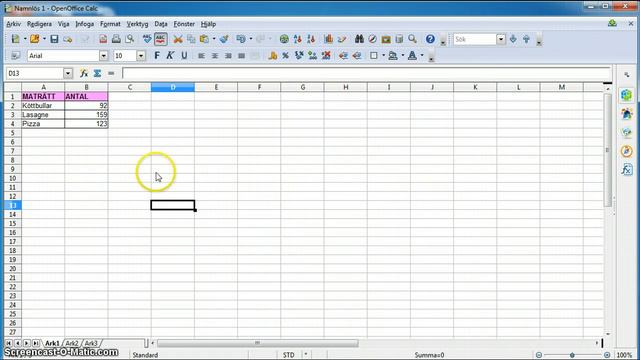Cut selection with the scissors icon

click(x=178, y=39)
